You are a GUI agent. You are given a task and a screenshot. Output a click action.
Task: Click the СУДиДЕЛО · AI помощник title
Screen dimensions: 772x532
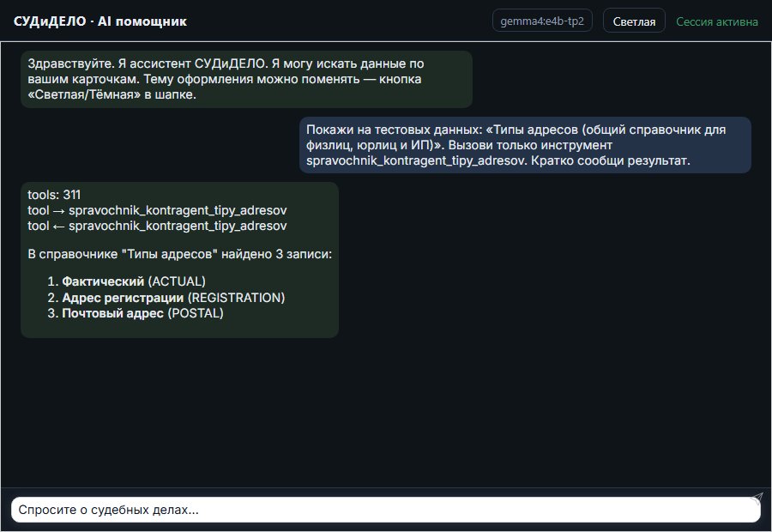point(100,21)
